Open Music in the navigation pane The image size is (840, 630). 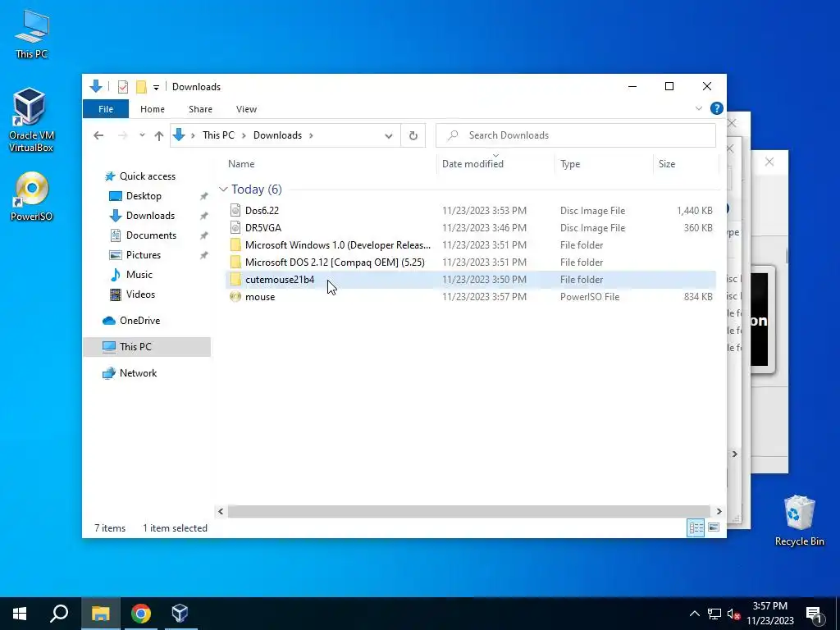pos(139,275)
